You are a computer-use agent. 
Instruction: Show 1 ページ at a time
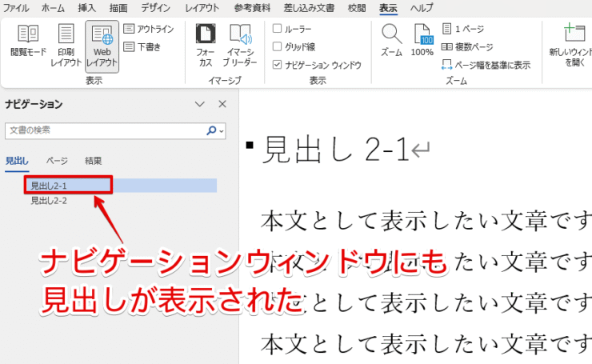click(x=463, y=29)
